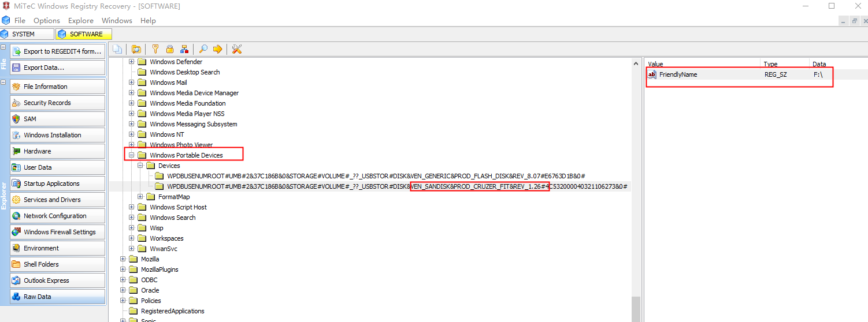
Task: Select the RegisteredApplications folder
Action: point(173,311)
